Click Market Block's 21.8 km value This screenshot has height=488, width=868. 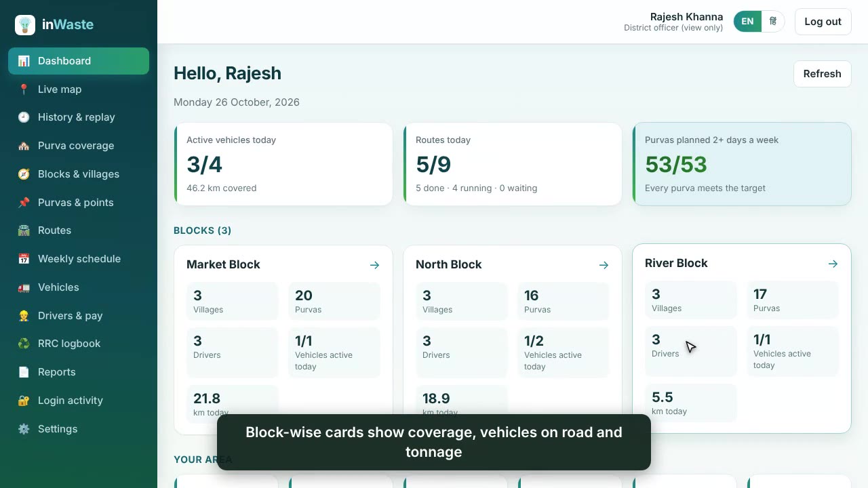[x=207, y=399]
